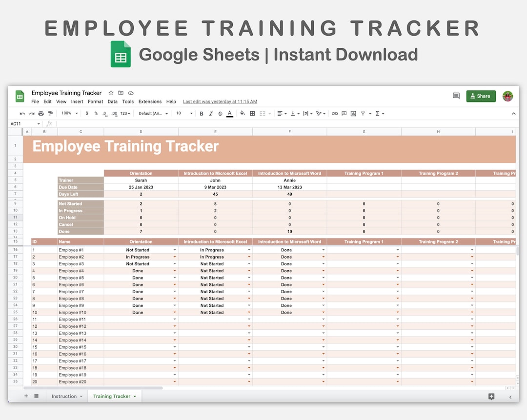This screenshot has height=420, width=527.
Task: Click the paint format tool
Action: [50, 113]
